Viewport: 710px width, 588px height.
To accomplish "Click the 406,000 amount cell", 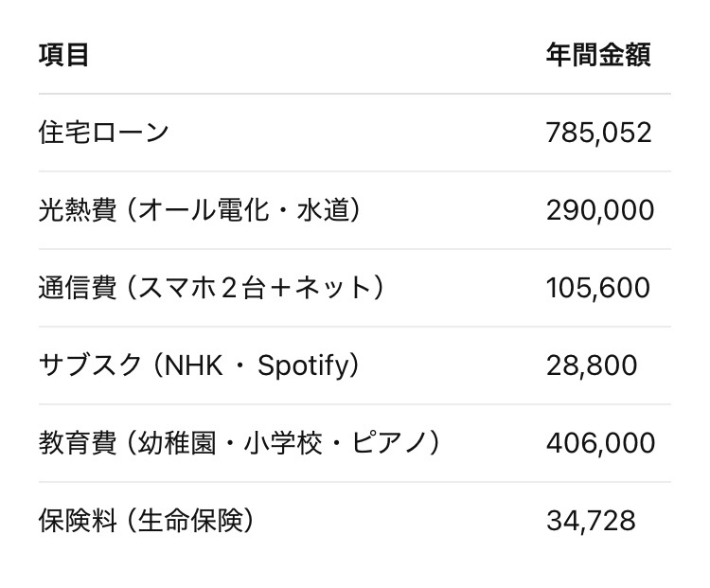I will pos(600,442).
